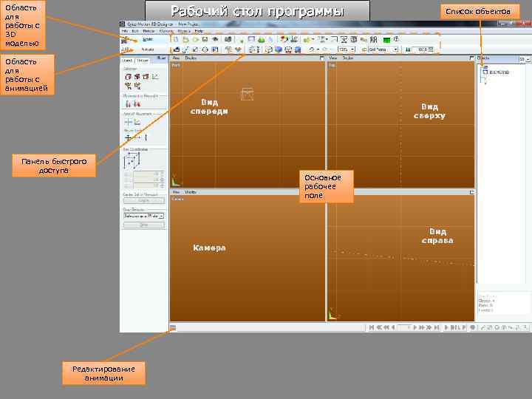Jump to the last animation frame
This screenshot has width=532, height=399.
437,327
